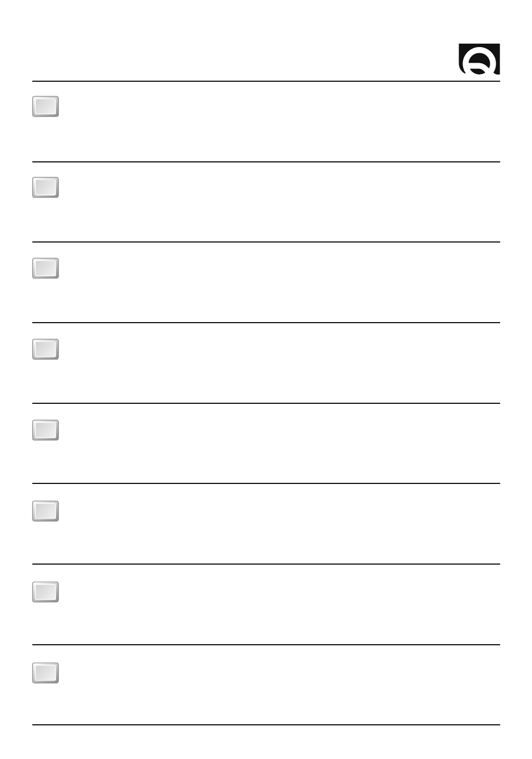The image size is (532, 759).
Task: Click the first gray square button
Action: click(x=45, y=106)
